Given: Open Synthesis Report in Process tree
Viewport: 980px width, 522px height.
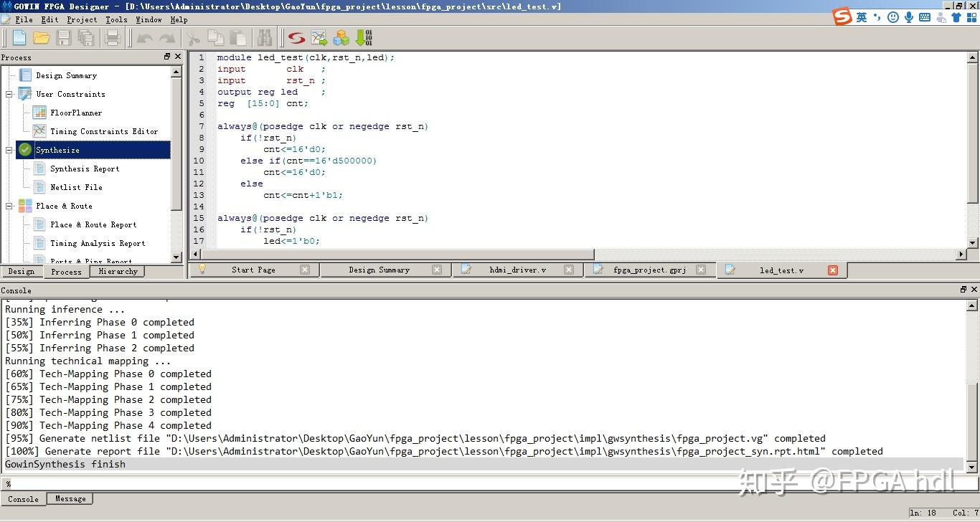Looking at the screenshot, I should [85, 169].
